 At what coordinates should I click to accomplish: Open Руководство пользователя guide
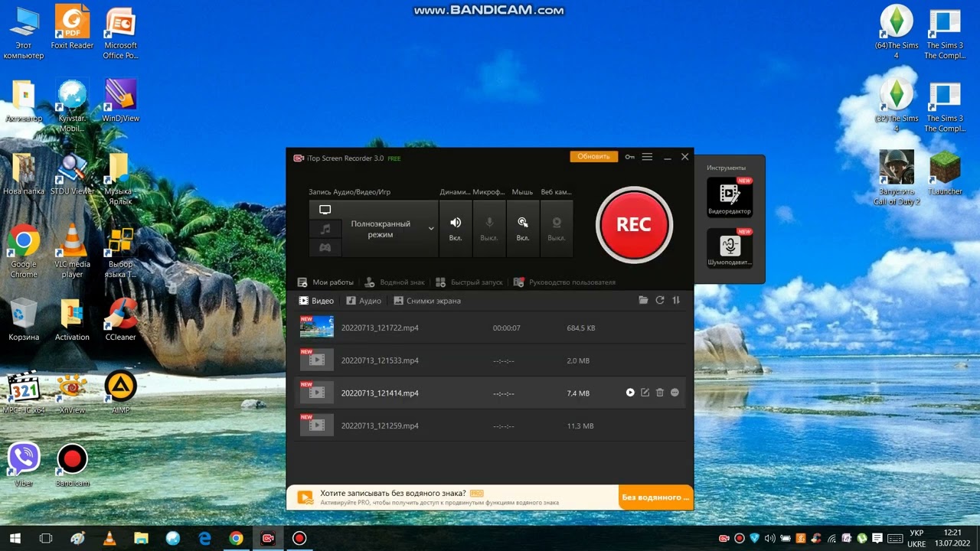tap(565, 282)
